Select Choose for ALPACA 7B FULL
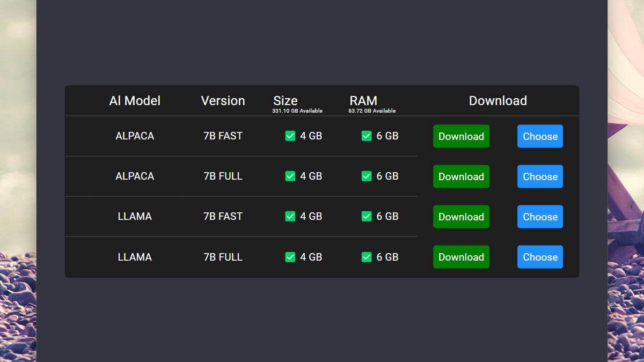 tap(540, 176)
